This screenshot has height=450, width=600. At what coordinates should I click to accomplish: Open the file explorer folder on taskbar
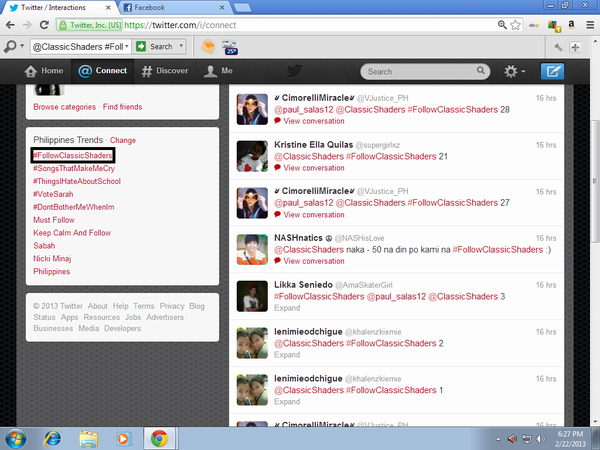[x=88, y=439]
